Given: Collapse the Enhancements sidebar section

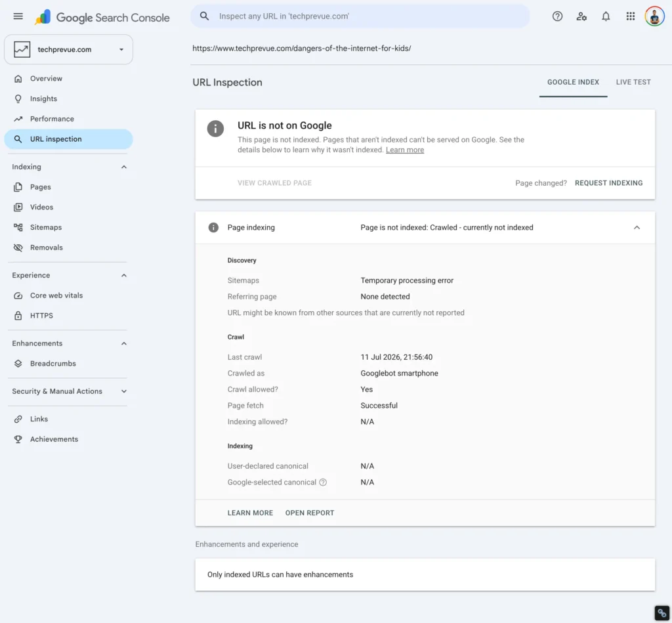Looking at the screenshot, I should 124,343.
